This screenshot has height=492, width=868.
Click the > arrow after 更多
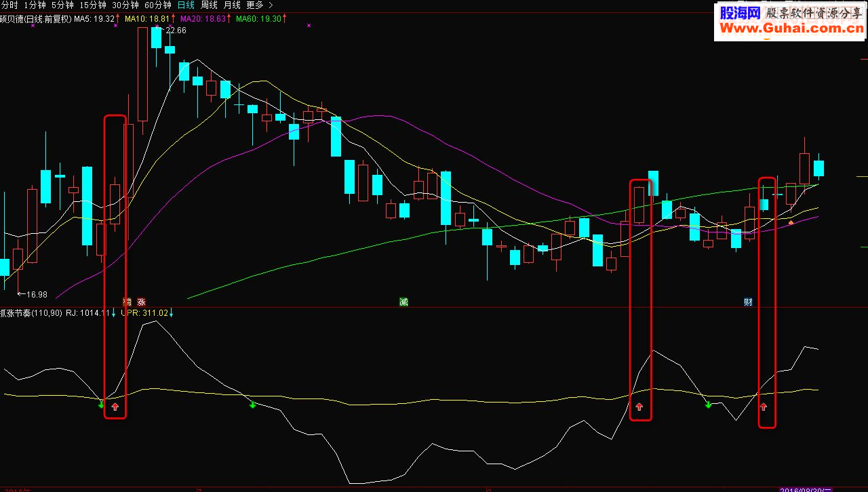click(271, 5)
